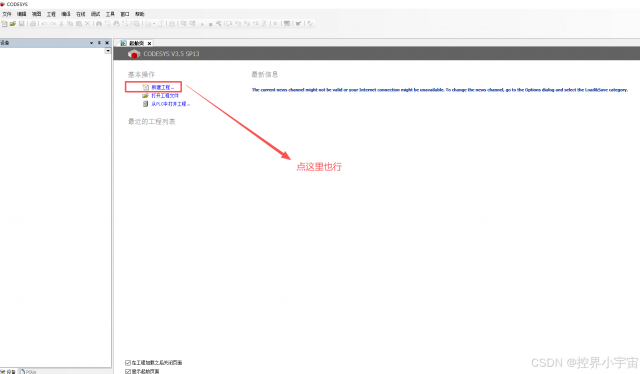Expand the small dropdown below Devices panel header
640x374 pixels.
108,51
